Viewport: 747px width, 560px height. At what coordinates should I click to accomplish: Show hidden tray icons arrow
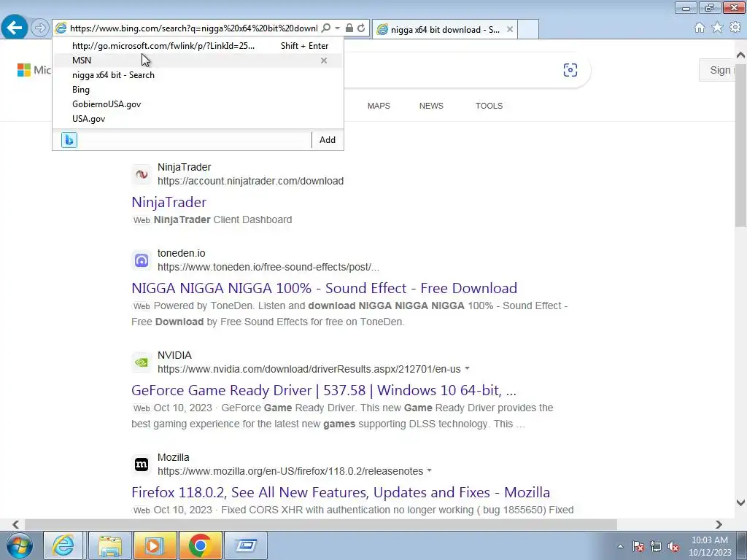point(620,546)
